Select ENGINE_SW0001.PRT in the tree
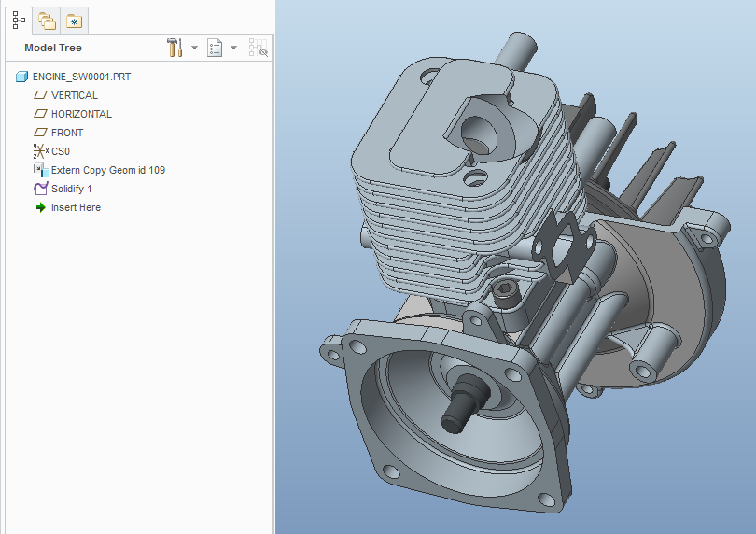 click(81, 77)
